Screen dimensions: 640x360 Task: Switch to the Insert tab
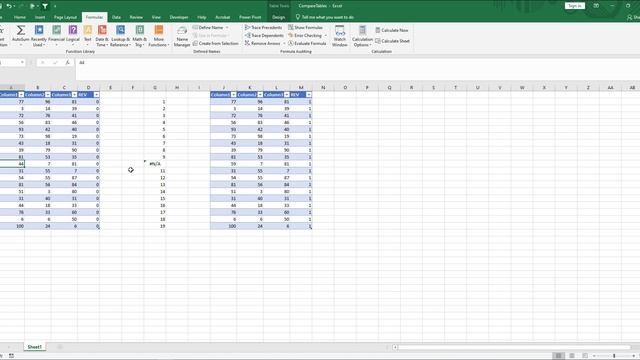point(40,17)
